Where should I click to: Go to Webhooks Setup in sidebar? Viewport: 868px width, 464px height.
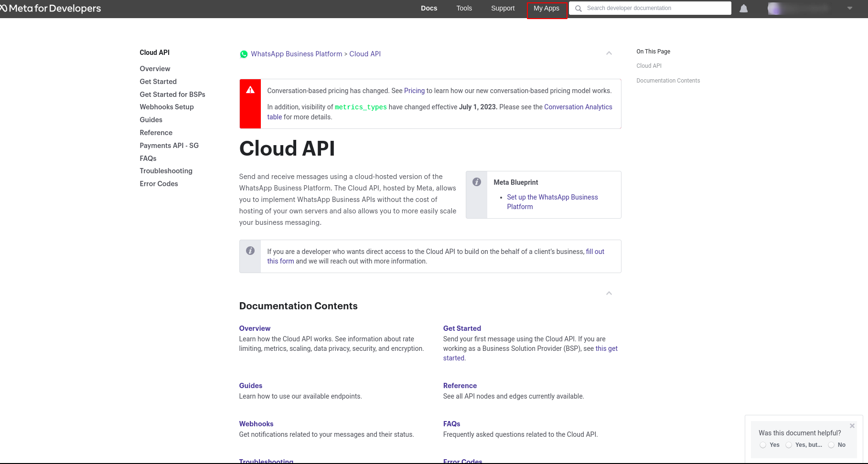pyautogui.click(x=167, y=107)
